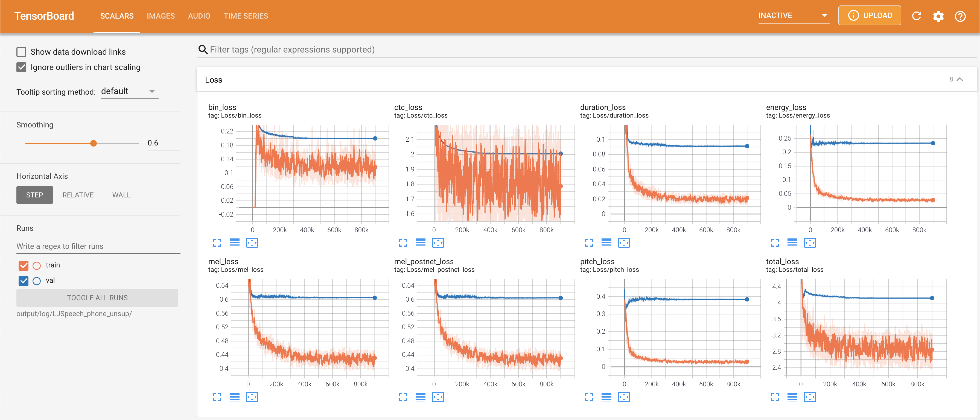Screen dimensions: 980x420
Task: Uncheck Ignore outliers in chart scaling
Action: click(x=21, y=67)
